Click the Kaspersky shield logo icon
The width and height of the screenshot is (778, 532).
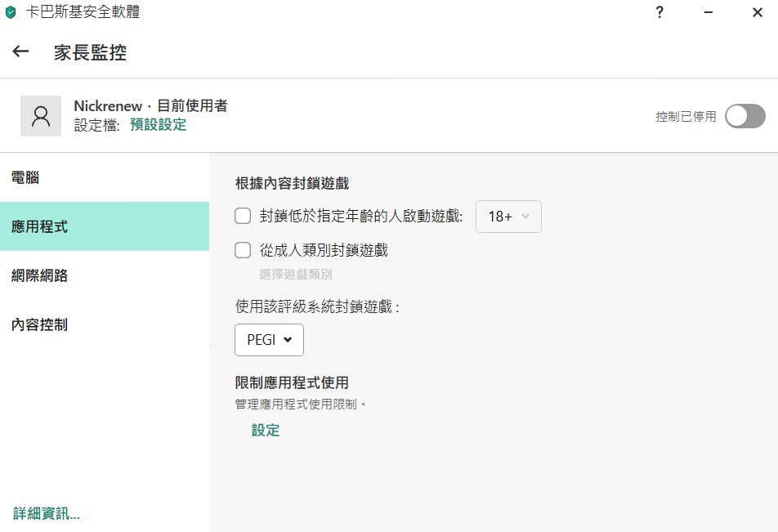(11, 12)
